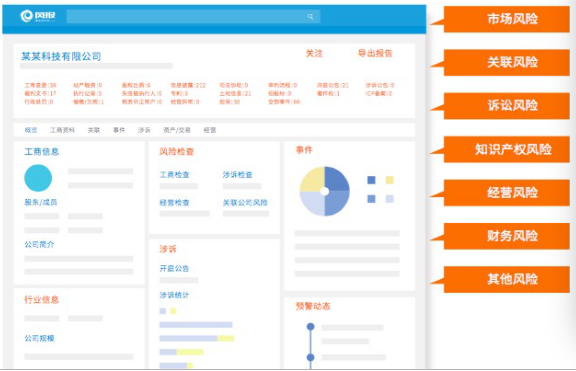Click 导出报告 to export report
The height and width of the screenshot is (371, 576).
click(375, 54)
